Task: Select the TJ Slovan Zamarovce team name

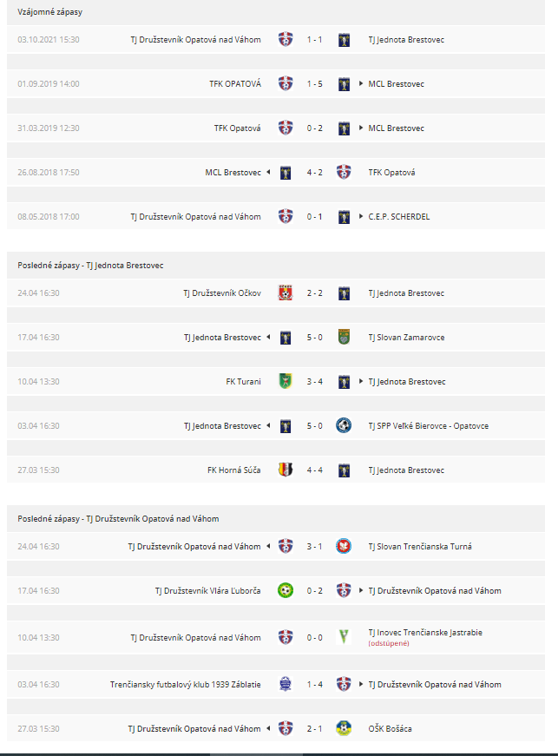Action: coord(406,338)
